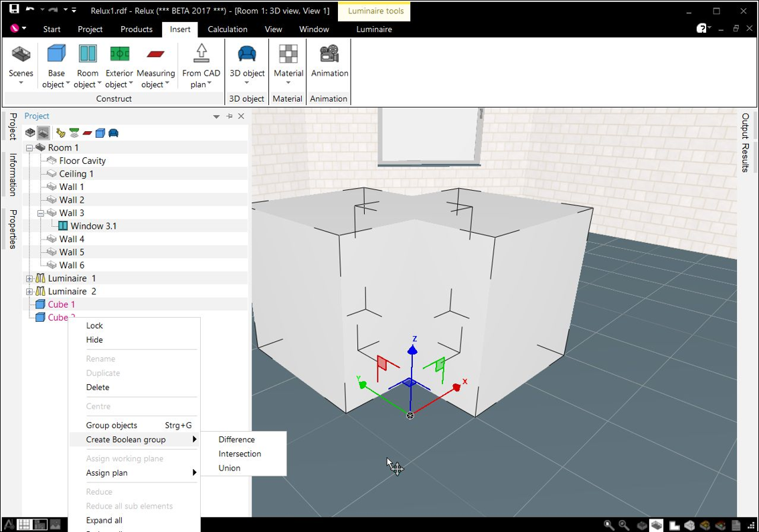Click the 3D object armchair icon
The width and height of the screenshot is (759, 532).
pos(247,54)
